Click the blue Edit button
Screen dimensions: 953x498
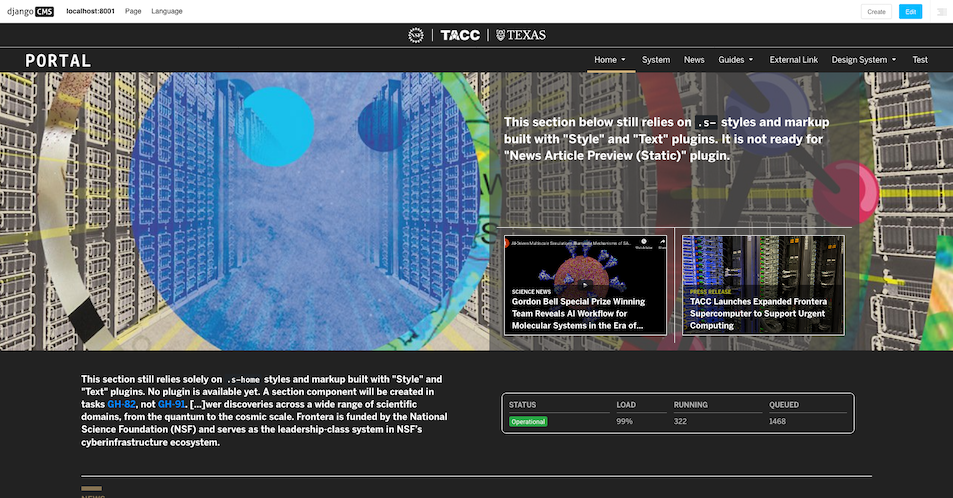pyautogui.click(x=910, y=12)
